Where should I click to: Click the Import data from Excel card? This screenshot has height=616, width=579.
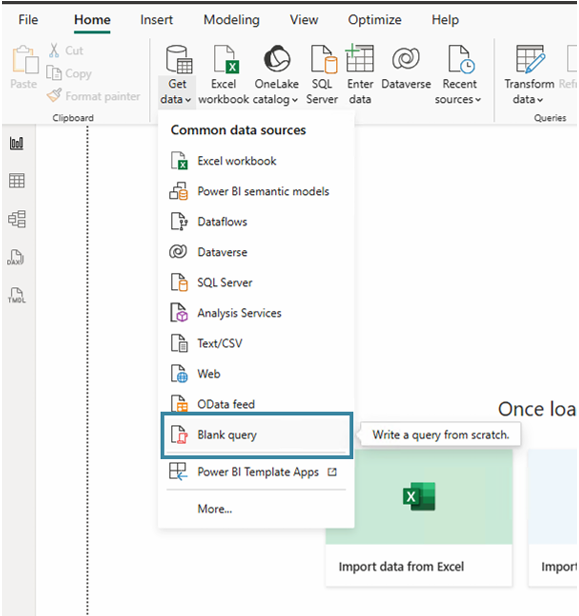click(x=419, y=517)
